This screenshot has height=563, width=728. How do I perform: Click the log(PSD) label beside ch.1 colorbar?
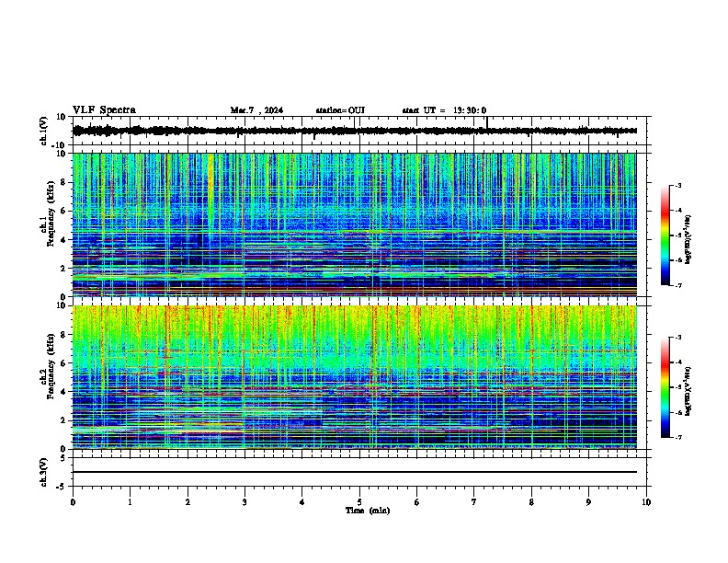[688, 239]
